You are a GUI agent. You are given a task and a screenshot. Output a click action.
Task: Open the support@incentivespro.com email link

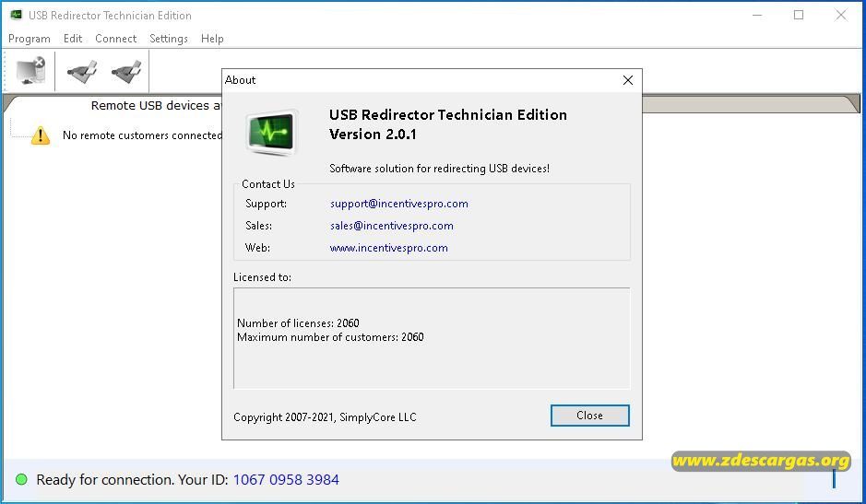point(398,204)
